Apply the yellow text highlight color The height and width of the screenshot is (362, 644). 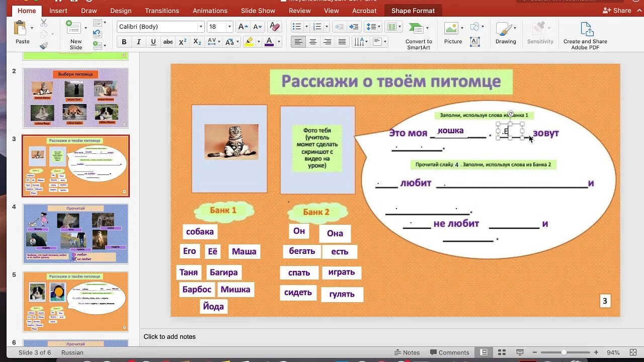coord(249,42)
